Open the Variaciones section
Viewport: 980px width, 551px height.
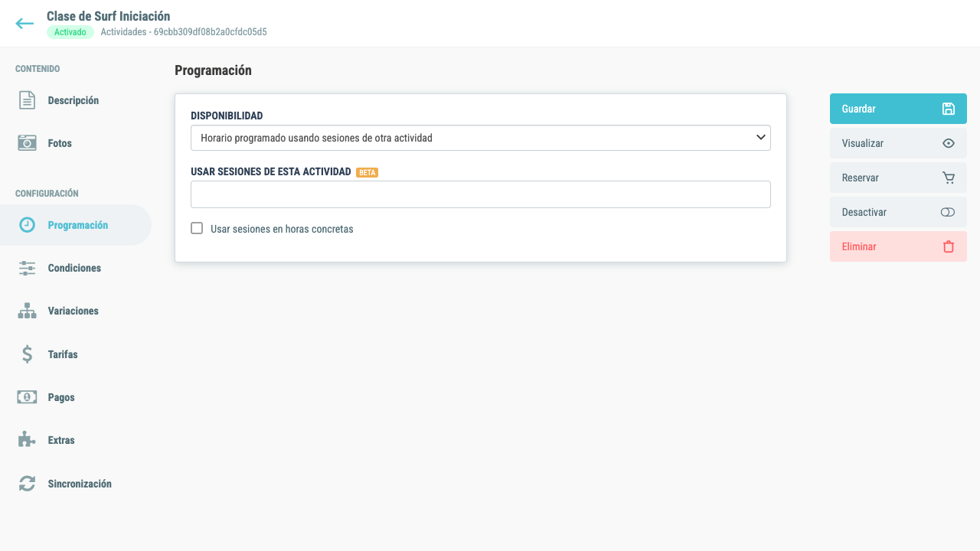click(x=76, y=311)
